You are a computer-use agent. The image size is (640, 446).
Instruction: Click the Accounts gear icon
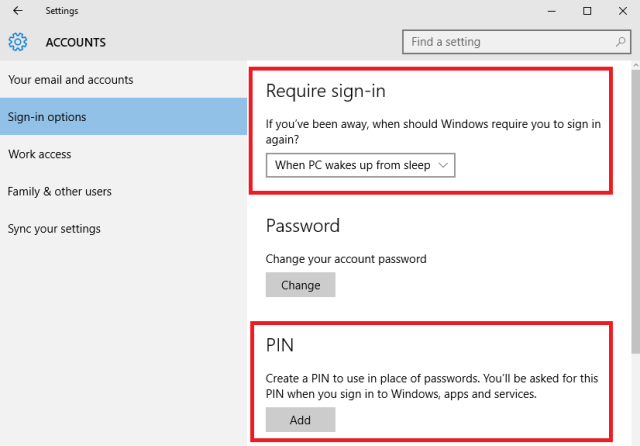coord(17,42)
